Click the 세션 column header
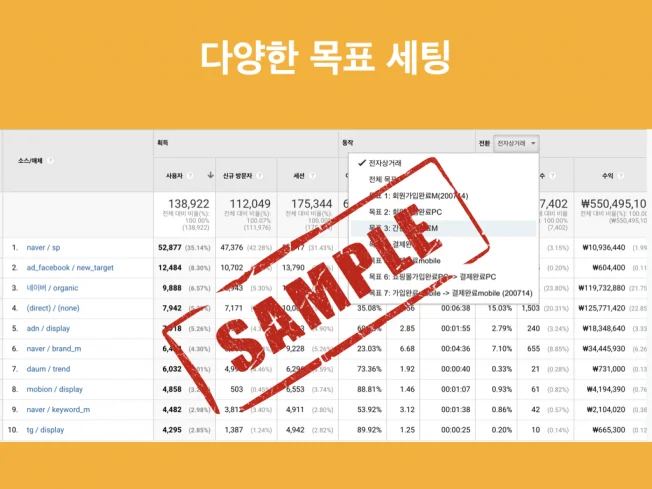The height and width of the screenshot is (489, 652). coord(299,176)
